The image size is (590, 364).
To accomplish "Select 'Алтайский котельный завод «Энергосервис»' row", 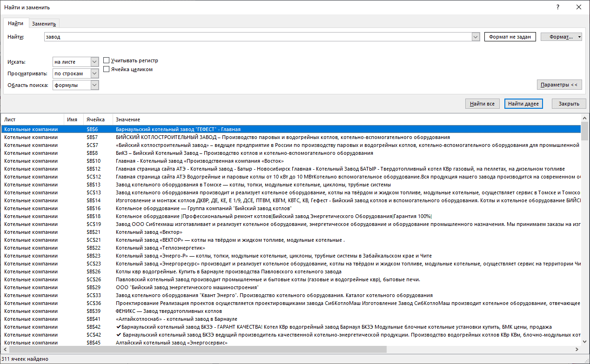I will coord(291,343).
